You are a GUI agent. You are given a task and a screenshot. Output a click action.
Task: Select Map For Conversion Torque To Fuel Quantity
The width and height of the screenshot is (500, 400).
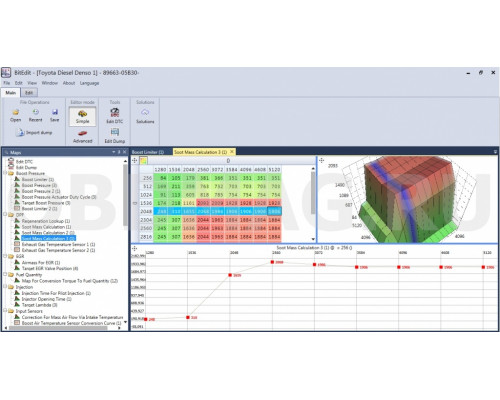pos(70,281)
